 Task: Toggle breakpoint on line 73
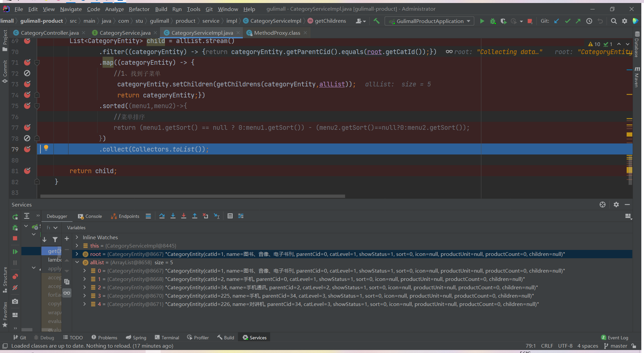27,84
